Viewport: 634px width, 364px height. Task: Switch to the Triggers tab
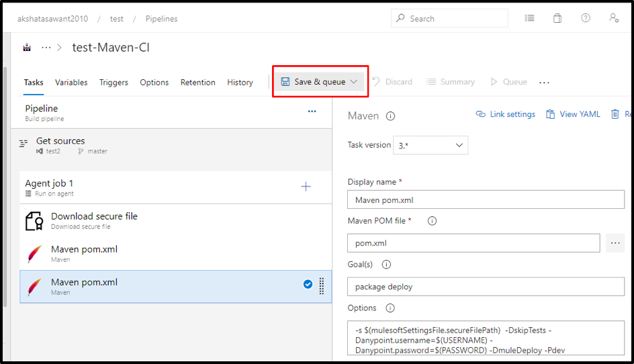coord(114,83)
